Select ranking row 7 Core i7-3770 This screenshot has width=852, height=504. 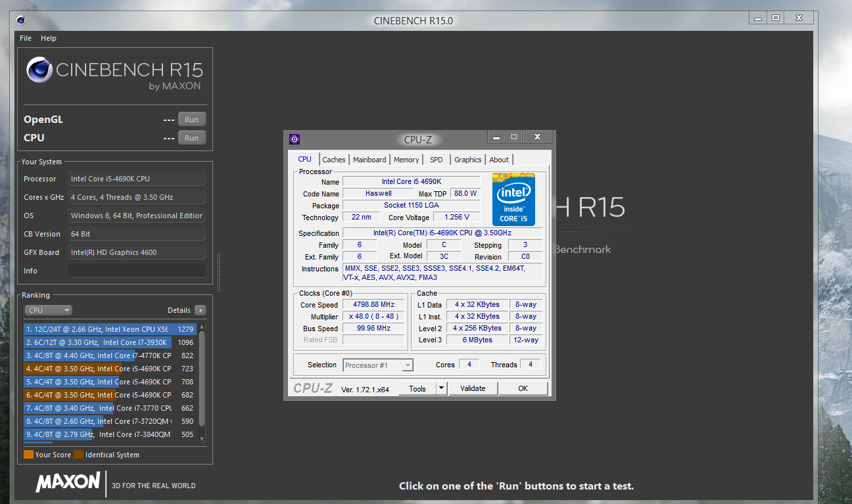(110, 408)
